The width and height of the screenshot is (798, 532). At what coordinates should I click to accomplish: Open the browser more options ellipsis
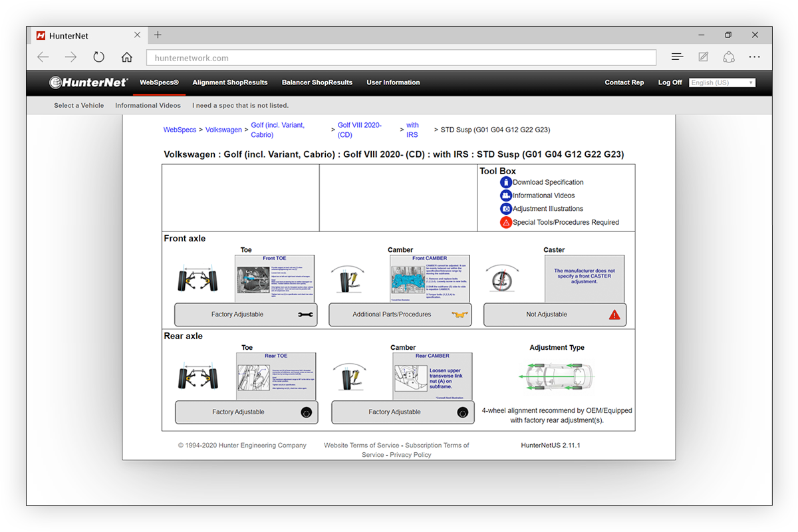pyautogui.click(x=754, y=57)
